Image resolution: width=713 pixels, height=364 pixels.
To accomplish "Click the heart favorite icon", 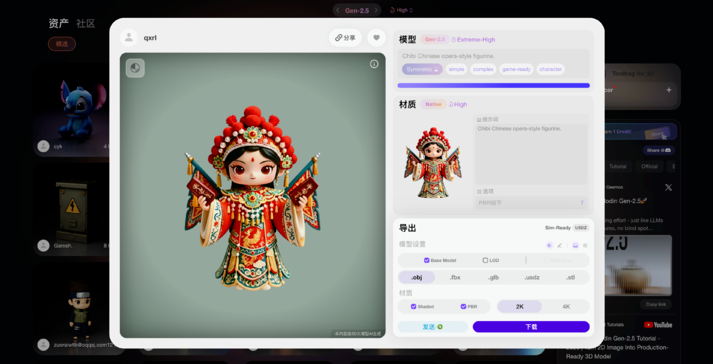I will (x=376, y=38).
